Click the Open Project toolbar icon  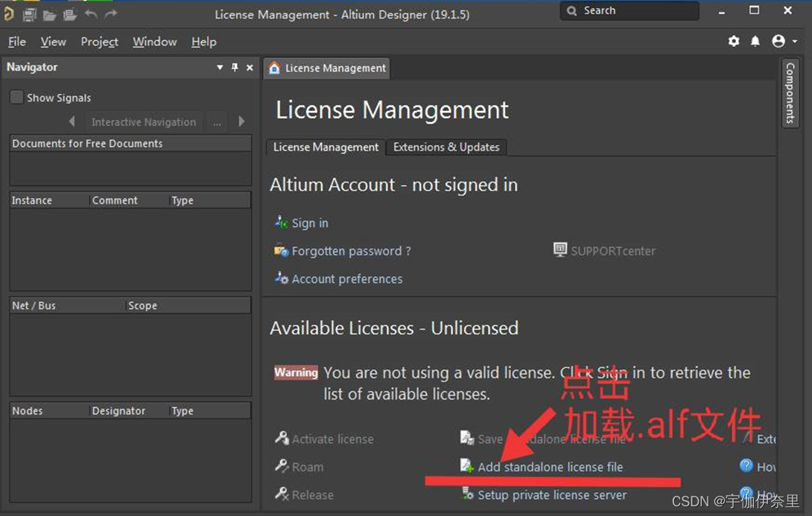[x=69, y=15]
